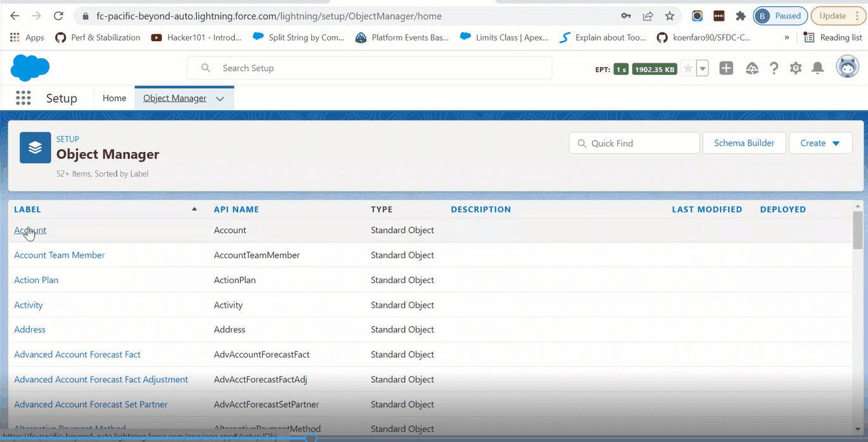Expand the Object Manager tab chevron
868x442 pixels.
220,99
